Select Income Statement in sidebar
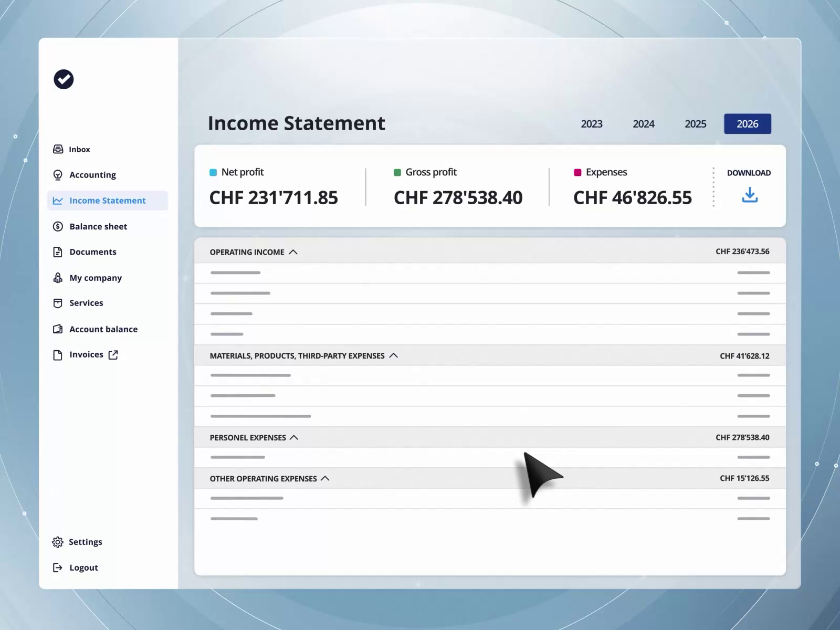The image size is (840, 630). click(108, 201)
